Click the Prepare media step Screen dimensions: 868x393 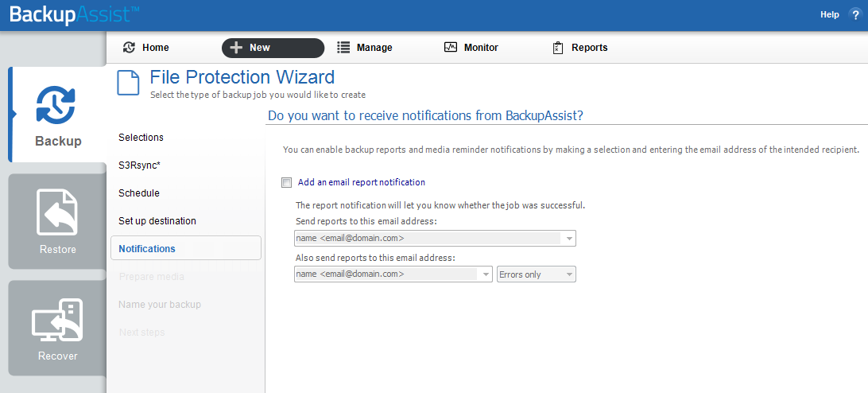(x=151, y=276)
